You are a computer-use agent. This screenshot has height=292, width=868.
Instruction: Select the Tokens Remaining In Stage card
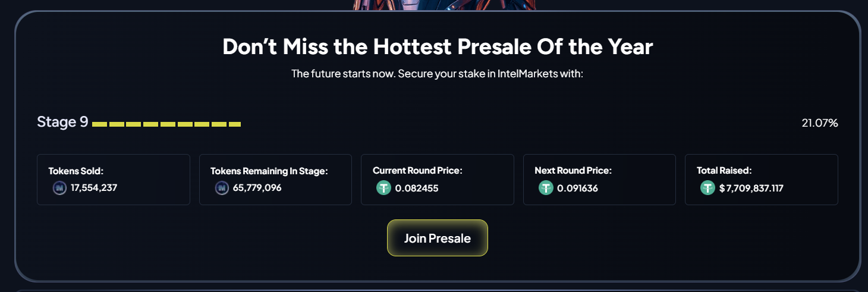[275, 180]
